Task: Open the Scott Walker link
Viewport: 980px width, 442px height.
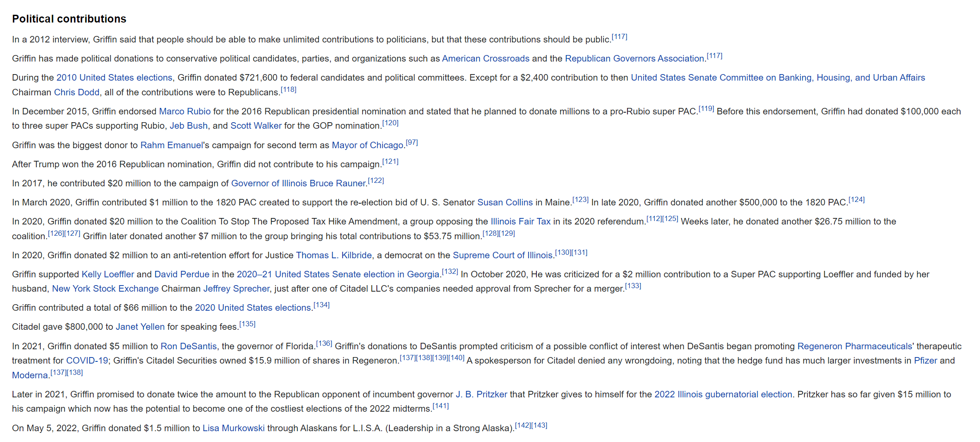Action: tap(256, 126)
